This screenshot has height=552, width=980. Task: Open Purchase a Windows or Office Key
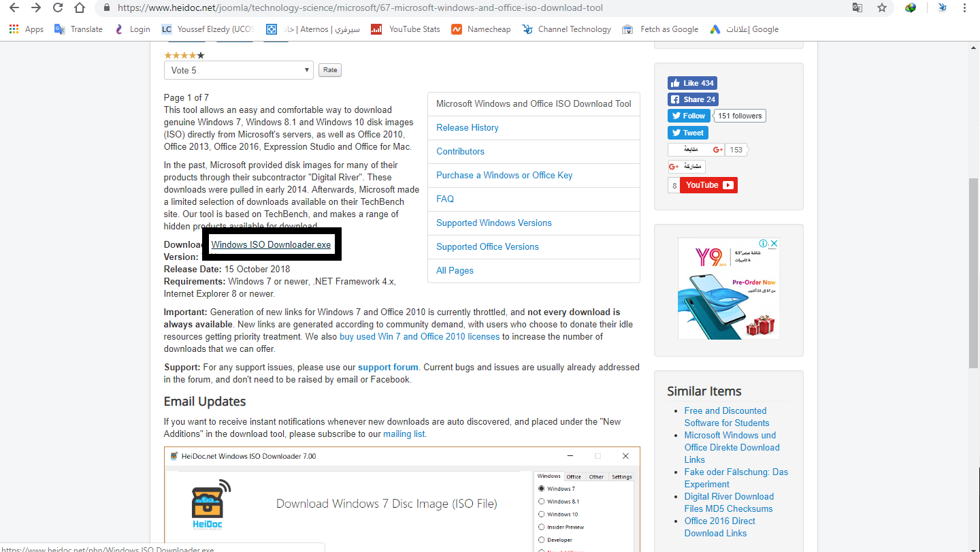pyautogui.click(x=504, y=175)
